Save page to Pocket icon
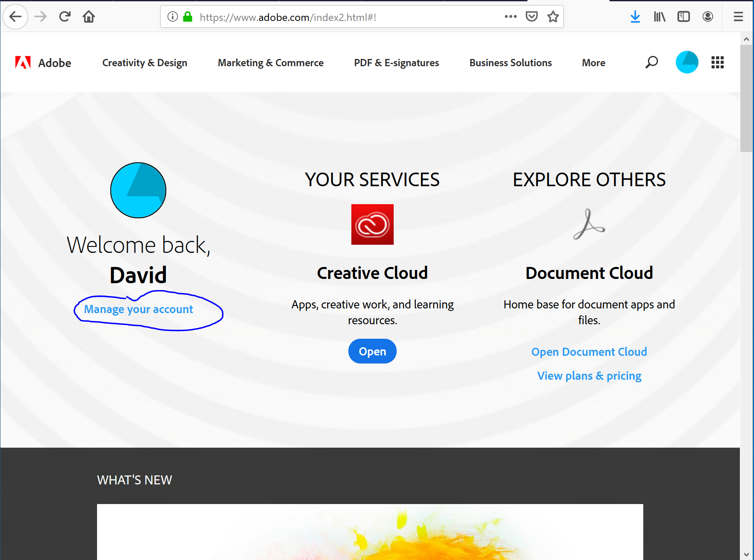Screen dimensions: 754x560 (x=531, y=17)
